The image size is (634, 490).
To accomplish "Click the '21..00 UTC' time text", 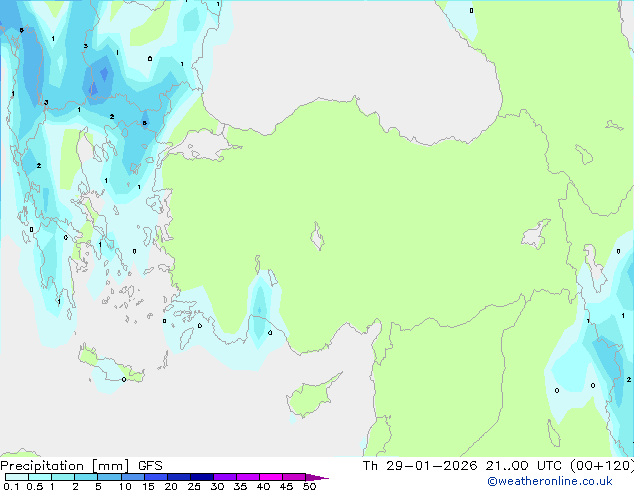I will pos(524,466).
